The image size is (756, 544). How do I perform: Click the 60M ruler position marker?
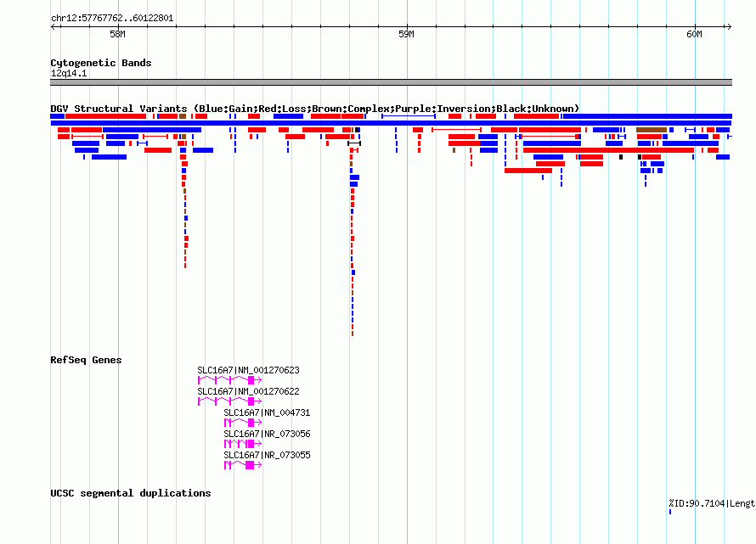click(x=694, y=34)
